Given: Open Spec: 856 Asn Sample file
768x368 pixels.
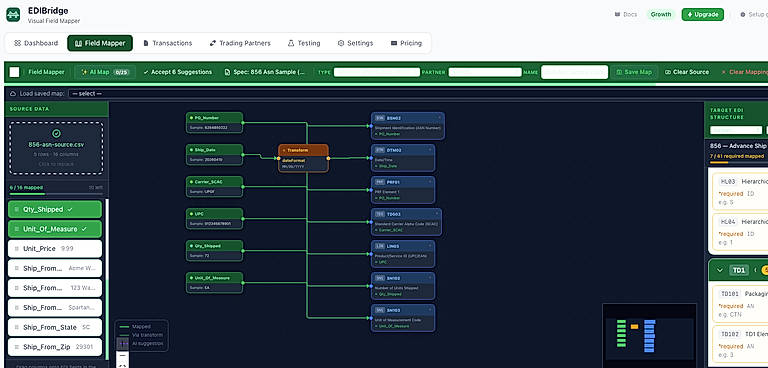Looking at the screenshot, I should pyautogui.click(x=264, y=72).
